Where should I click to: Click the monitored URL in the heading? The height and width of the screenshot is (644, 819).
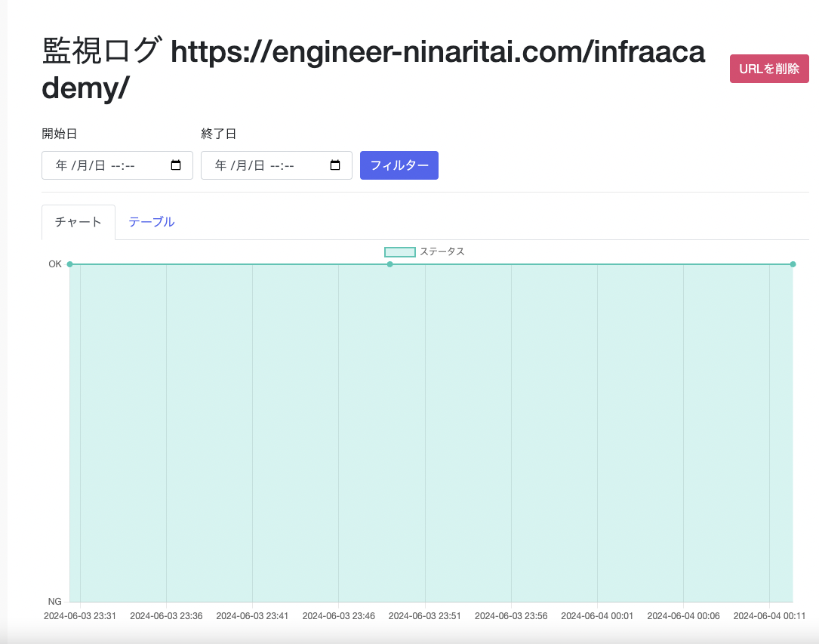coord(438,51)
